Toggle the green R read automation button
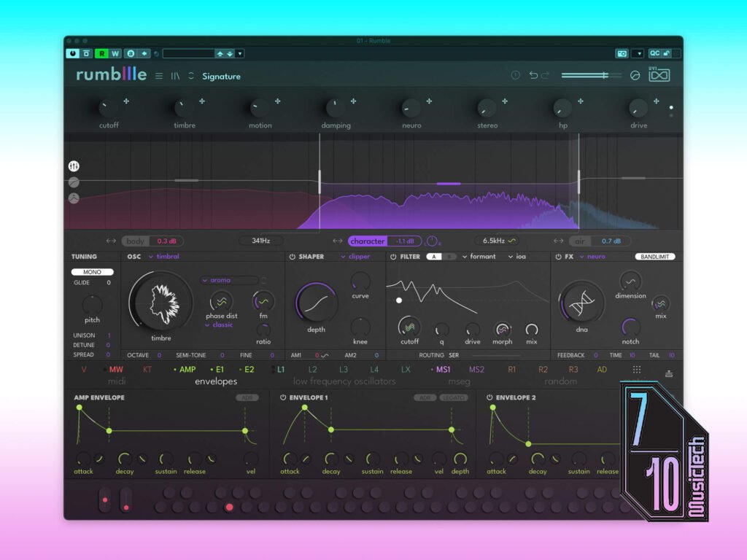This screenshot has width=747, height=560. point(101,53)
